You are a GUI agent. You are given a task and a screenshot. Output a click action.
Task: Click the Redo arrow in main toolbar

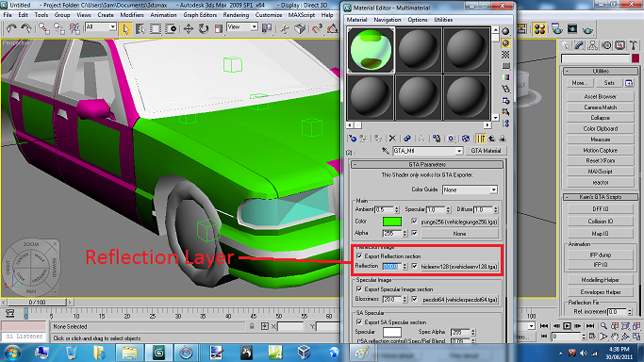[25, 28]
